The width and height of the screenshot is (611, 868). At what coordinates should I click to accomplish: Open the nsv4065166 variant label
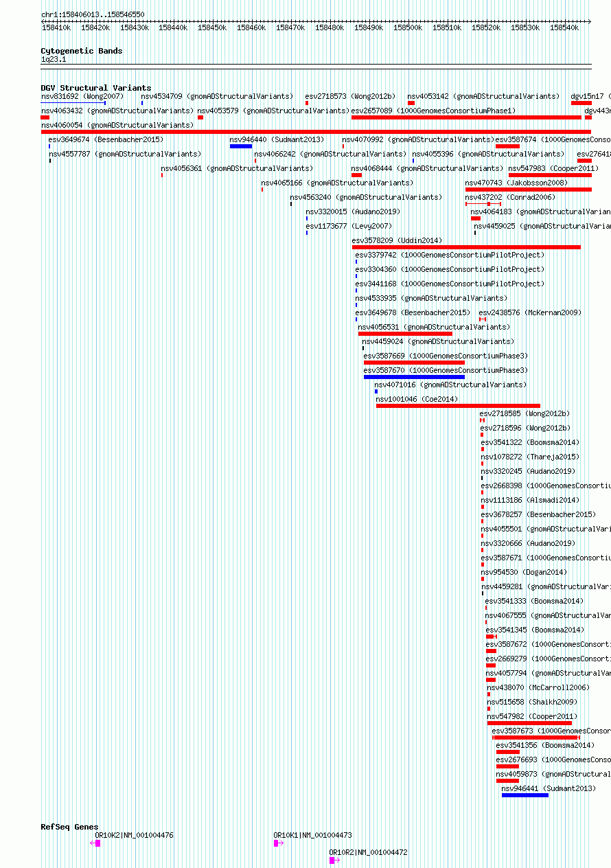pos(337,183)
